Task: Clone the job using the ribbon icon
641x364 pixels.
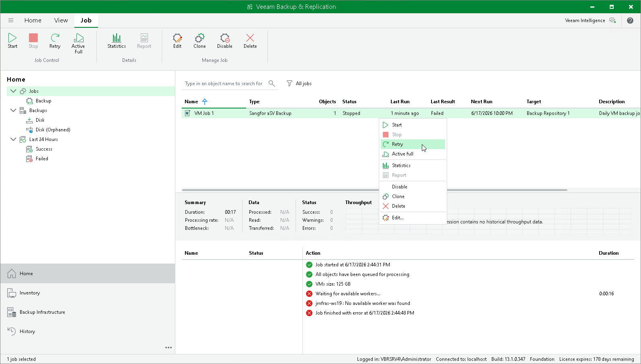Action: tap(199, 38)
